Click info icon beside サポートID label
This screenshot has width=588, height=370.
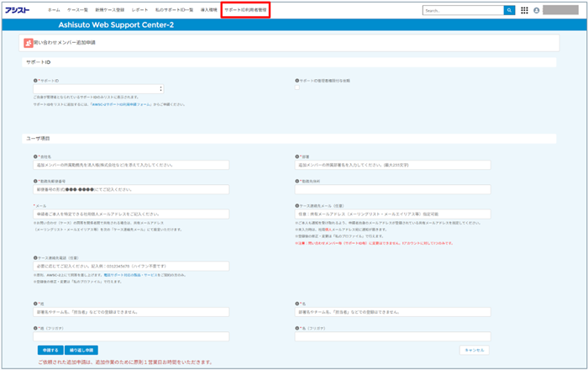[x=35, y=81]
